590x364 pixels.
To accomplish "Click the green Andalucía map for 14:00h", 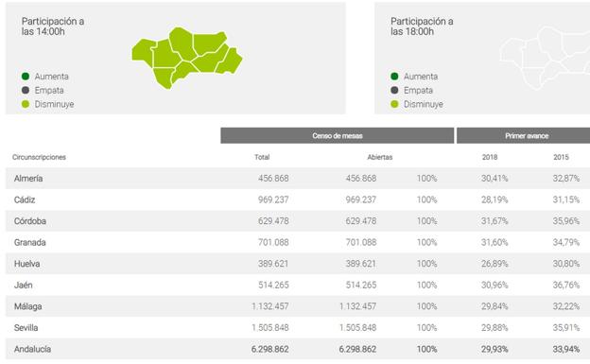I will coord(187,58).
